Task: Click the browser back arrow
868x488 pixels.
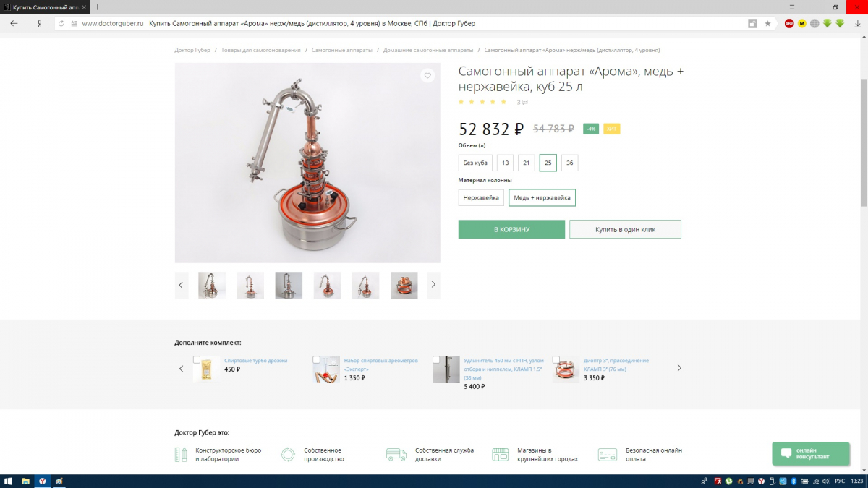Action: coord(14,23)
